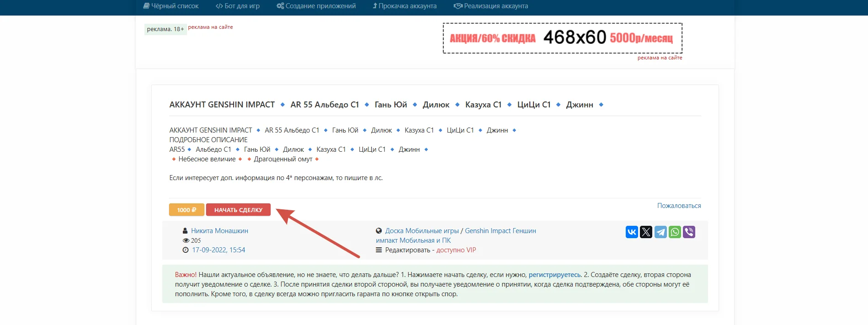Image resolution: width=868 pixels, height=325 pixels.
Task: Click the 'Драгоценный омут' text
Action: coord(283,159)
